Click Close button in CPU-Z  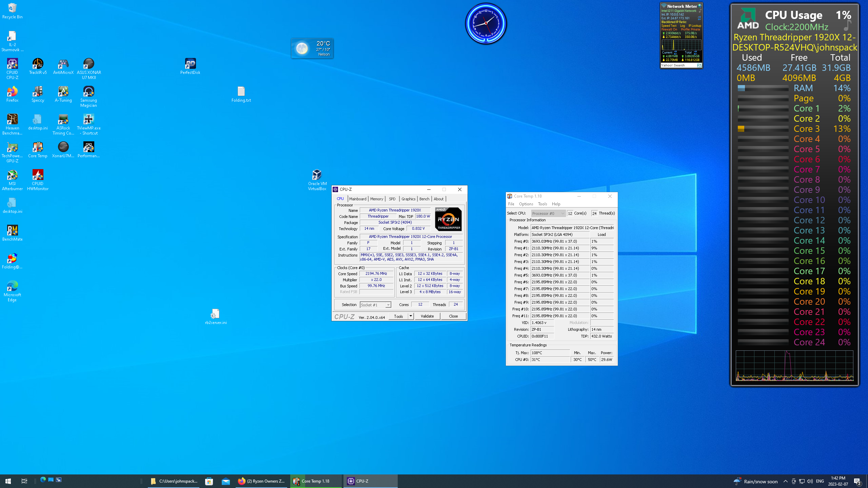coord(453,316)
